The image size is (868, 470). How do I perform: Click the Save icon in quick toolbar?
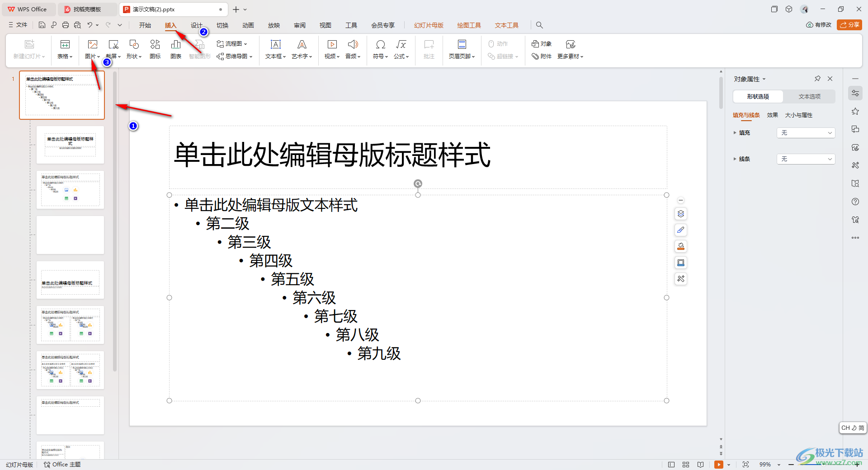pos(42,25)
